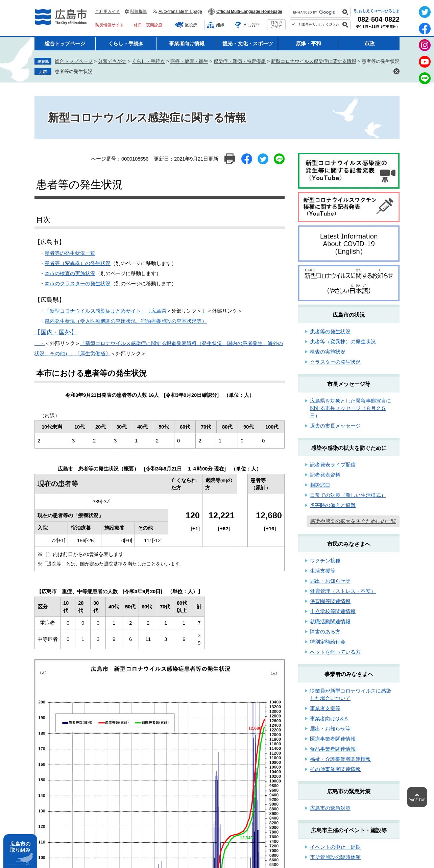Open 県内発生状況 link
Screen dimensions: 434x868
click(125, 321)
